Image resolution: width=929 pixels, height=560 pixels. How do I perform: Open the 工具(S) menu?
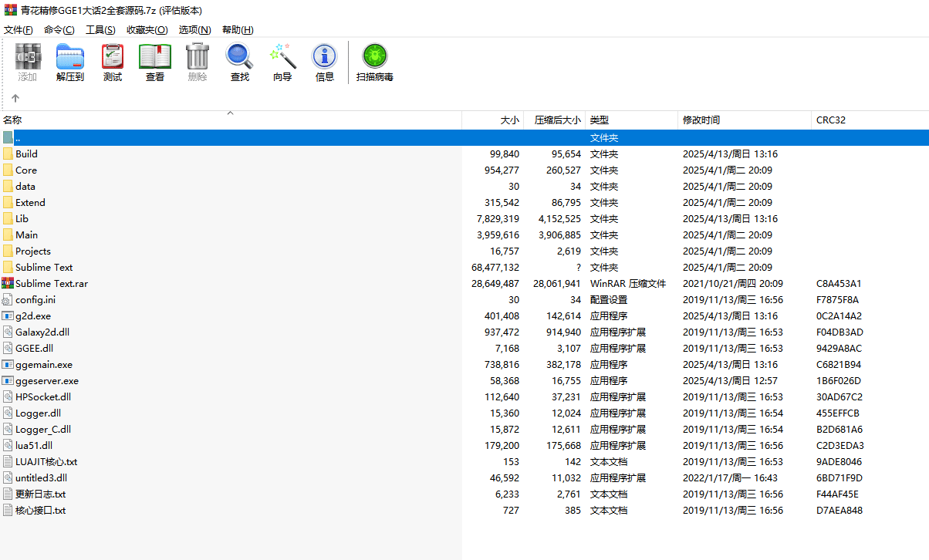[100, 30]
